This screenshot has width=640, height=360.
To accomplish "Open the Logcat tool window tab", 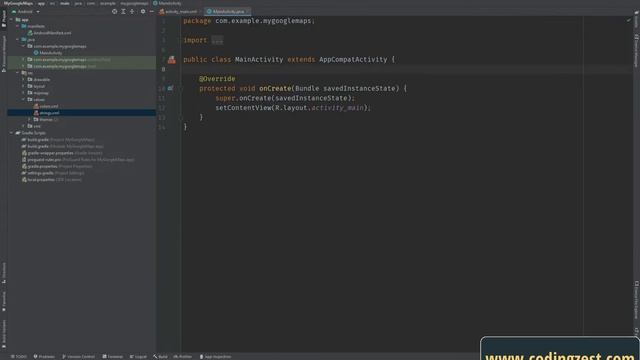I will pos(138,357).
